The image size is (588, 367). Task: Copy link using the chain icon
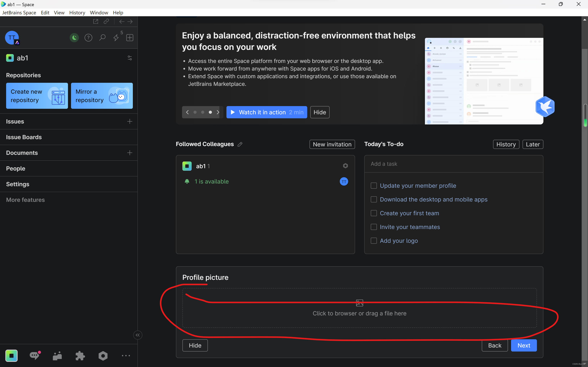106,21
